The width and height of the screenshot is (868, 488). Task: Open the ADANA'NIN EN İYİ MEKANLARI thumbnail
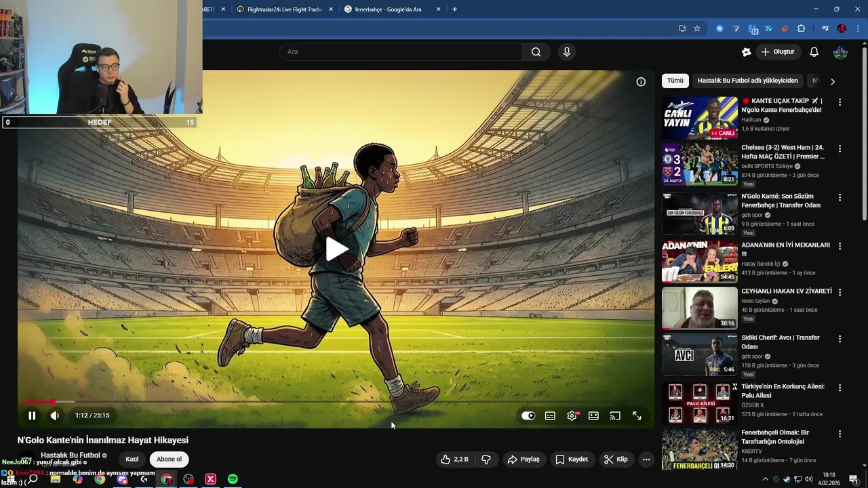[x=700, y=262]
